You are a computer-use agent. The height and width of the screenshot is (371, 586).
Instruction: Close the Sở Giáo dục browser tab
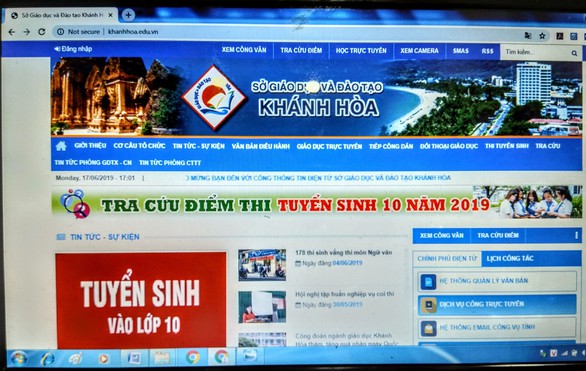coord(111,15)
